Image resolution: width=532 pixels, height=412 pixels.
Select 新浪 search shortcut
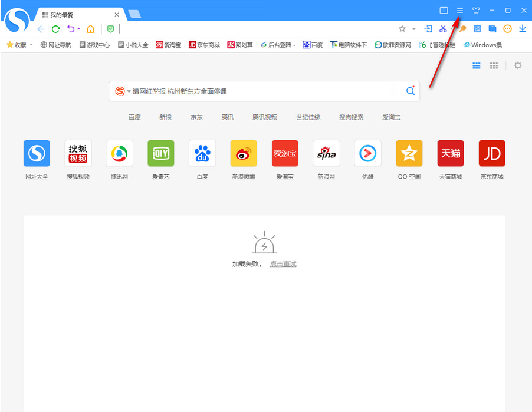coord(166,117)
